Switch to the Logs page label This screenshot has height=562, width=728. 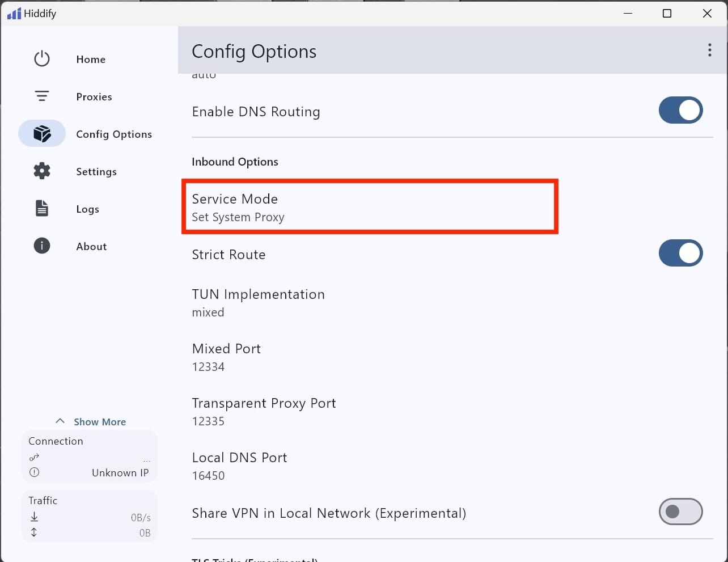[88, 209]
